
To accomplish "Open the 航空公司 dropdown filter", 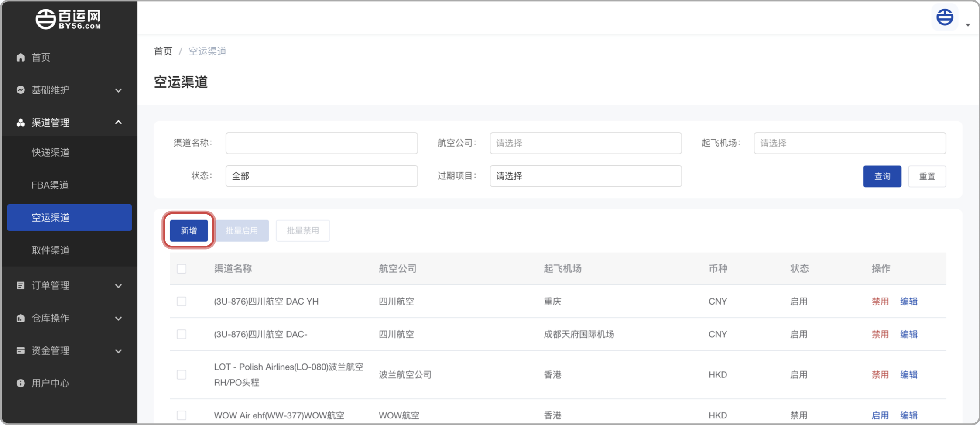I will tap(585, 143).
